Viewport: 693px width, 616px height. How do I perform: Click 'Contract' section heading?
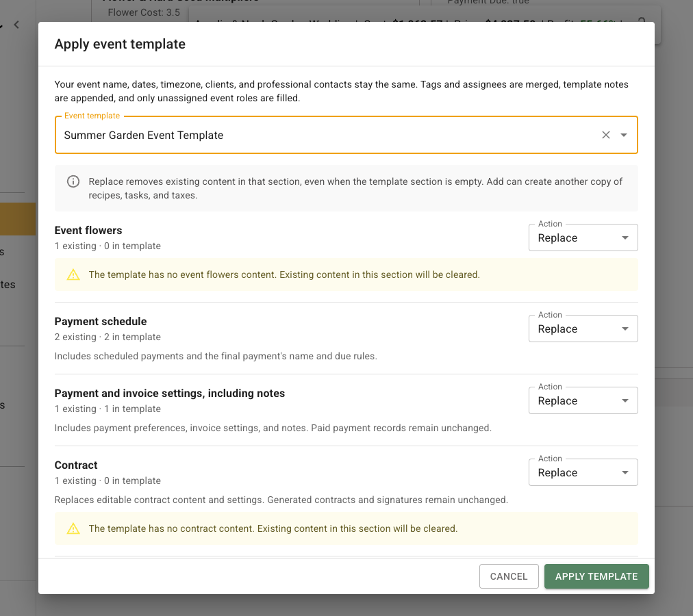(x=75, y=465)
